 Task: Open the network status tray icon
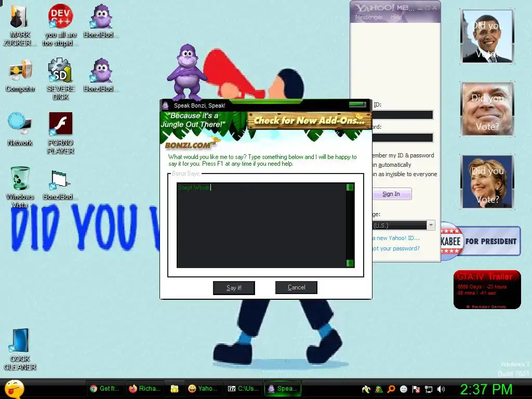tap(429, 389)
